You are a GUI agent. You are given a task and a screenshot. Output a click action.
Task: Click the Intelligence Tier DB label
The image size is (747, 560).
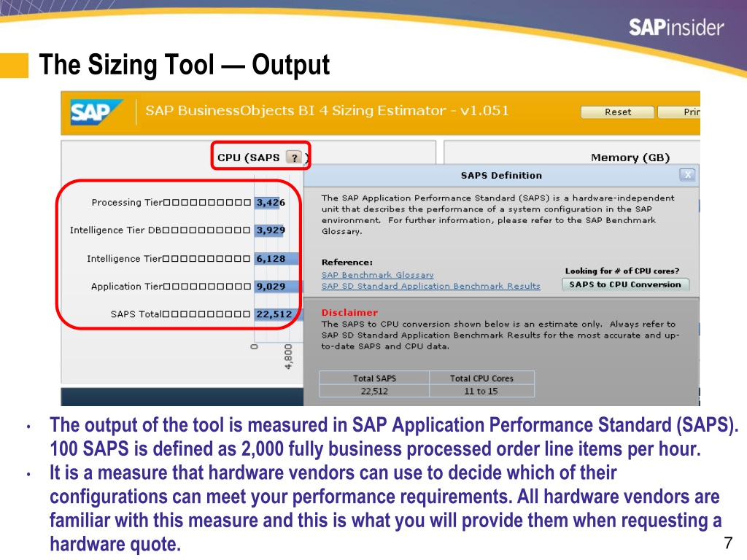(116, 230)
